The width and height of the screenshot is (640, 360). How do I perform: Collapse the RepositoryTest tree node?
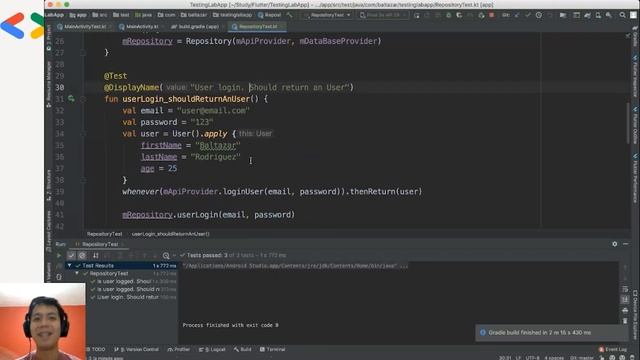tap(77, 273)
